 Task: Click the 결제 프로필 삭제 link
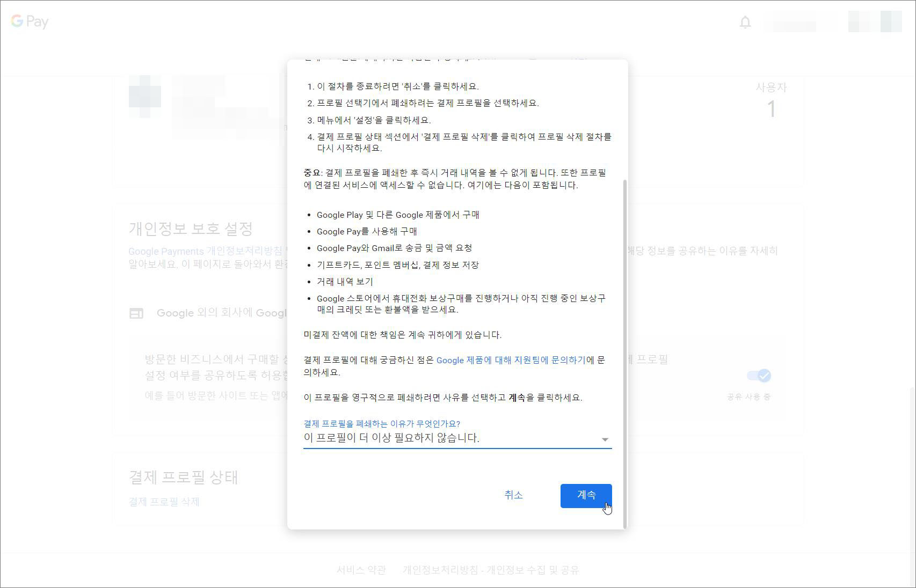164,502
